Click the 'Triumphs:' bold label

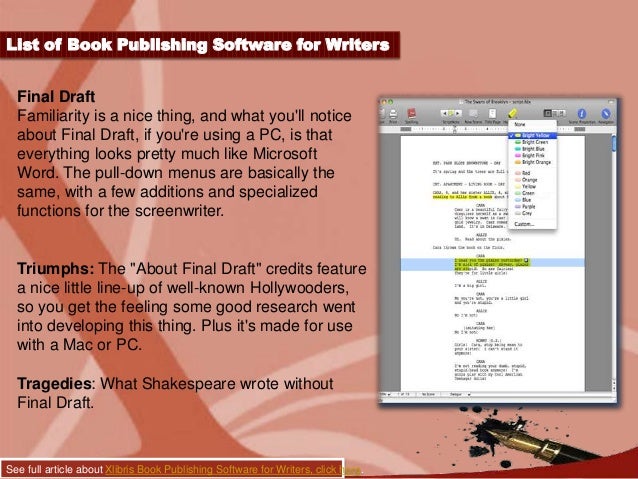(56, 269)
